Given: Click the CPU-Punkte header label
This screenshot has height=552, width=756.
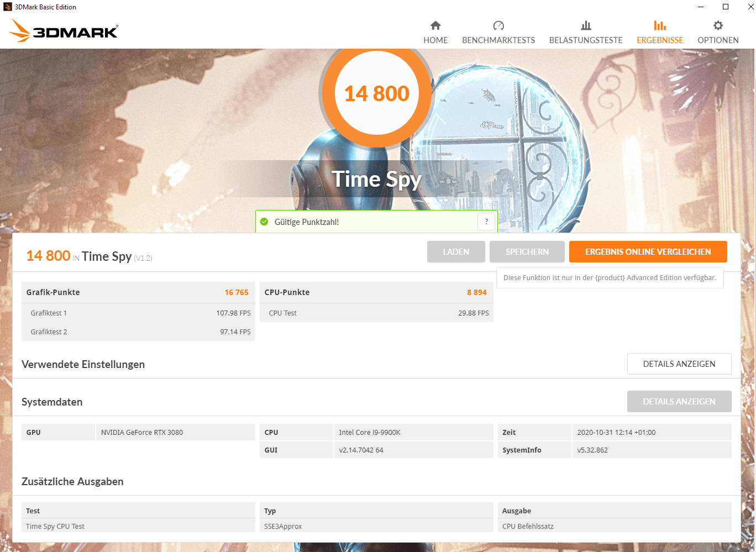Looking at the screenshot, I should [x=287, y=292].
